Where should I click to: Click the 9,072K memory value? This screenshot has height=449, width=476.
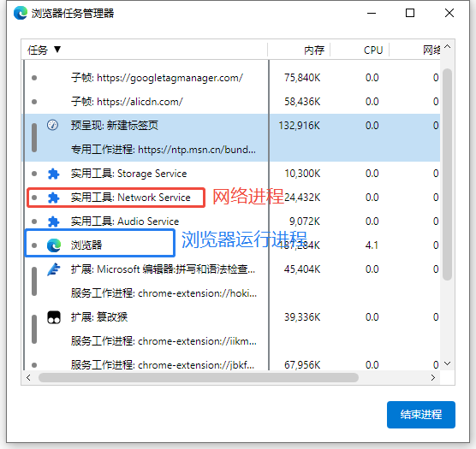[x=305, y=222]
